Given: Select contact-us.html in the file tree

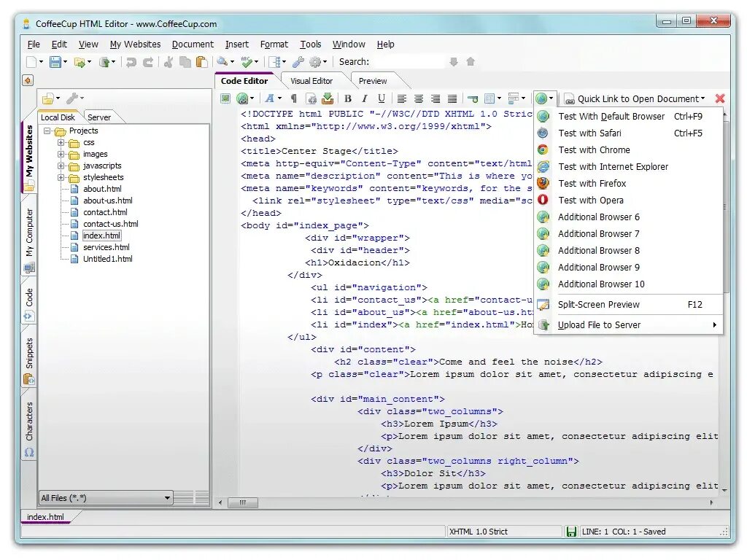Looking at the screenshot, I should click(111, 224).
